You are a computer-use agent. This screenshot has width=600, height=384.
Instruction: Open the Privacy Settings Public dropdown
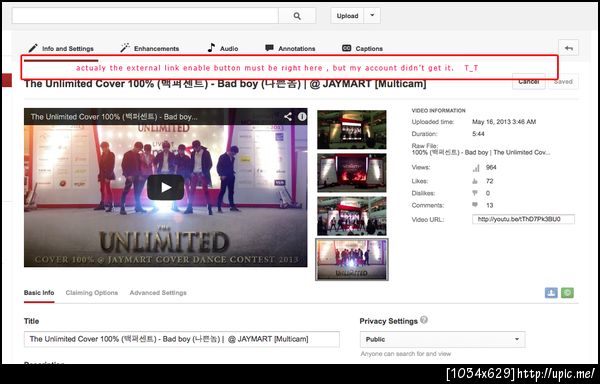442,339
